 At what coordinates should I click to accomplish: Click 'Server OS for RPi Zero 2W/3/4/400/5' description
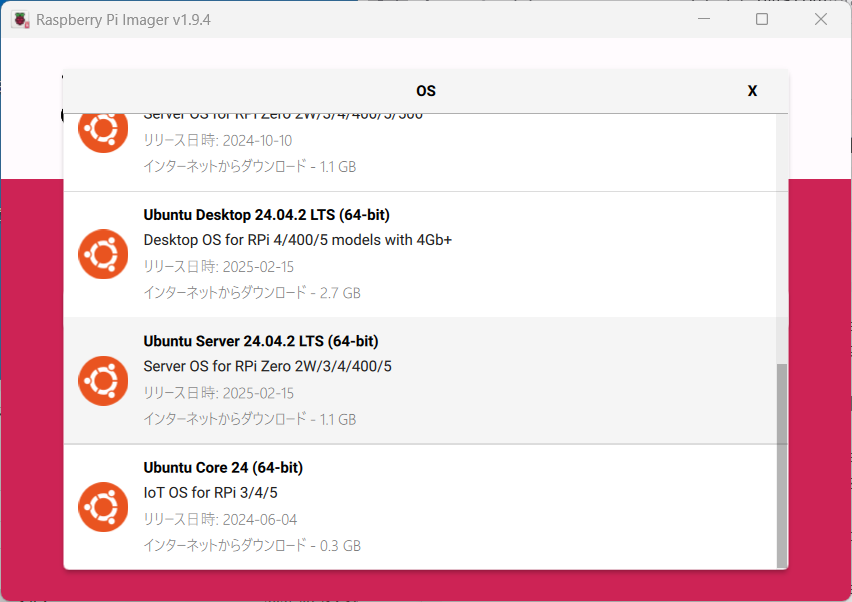(x=267, y=366)
